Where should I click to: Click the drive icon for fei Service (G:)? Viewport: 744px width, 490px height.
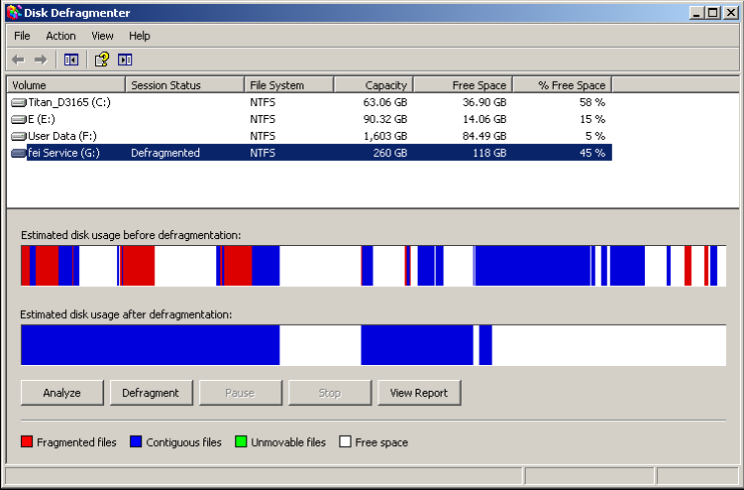click(x=19, y=153)
